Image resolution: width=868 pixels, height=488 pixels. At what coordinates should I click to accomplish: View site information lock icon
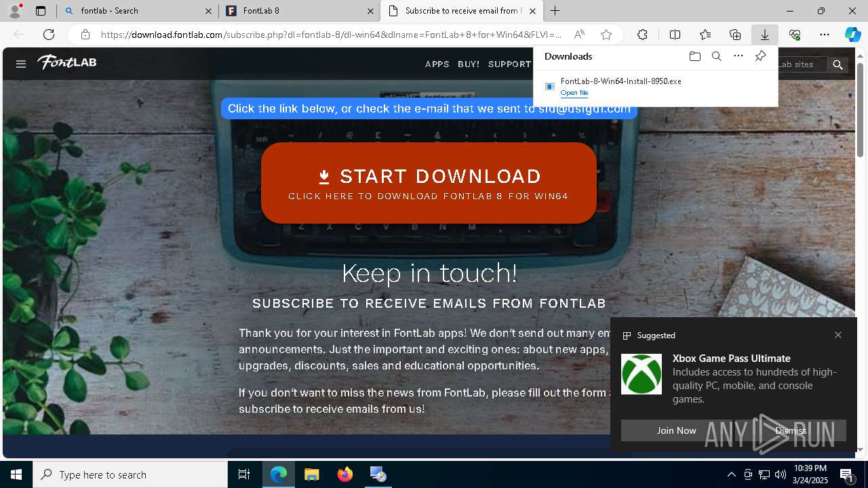click(85, 35)
